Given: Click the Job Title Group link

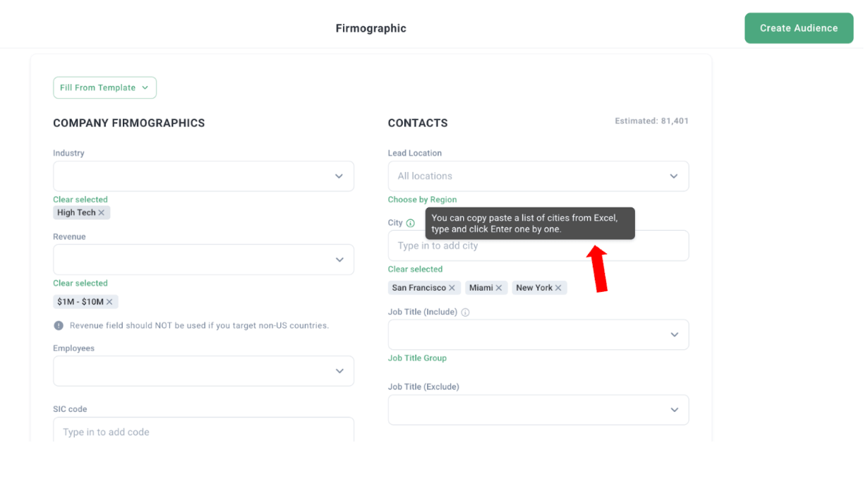Looking at the screenshot, I should click(417, 358).
